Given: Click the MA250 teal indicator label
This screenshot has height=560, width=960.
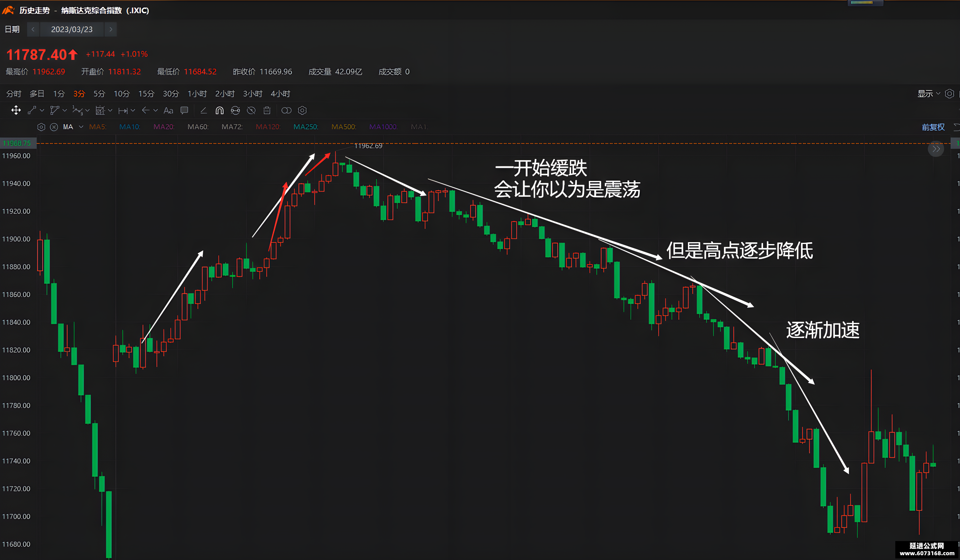Looking at the screenshot, I should pos(305,127).
